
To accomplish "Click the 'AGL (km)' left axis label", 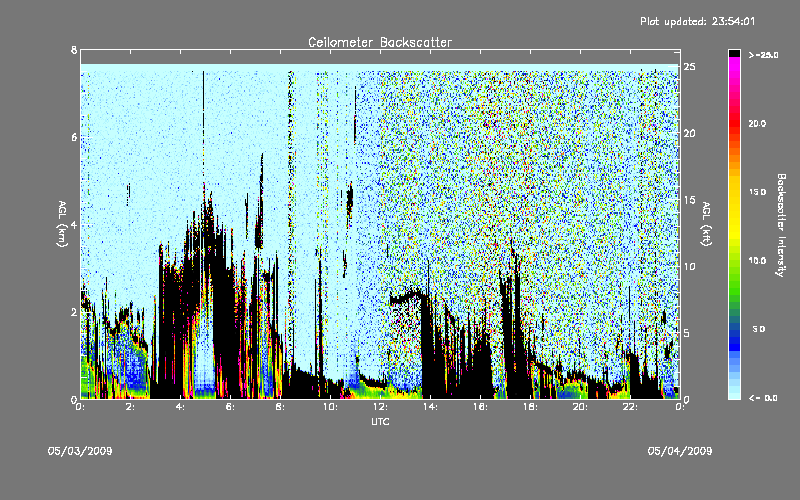I will point(62,224).
